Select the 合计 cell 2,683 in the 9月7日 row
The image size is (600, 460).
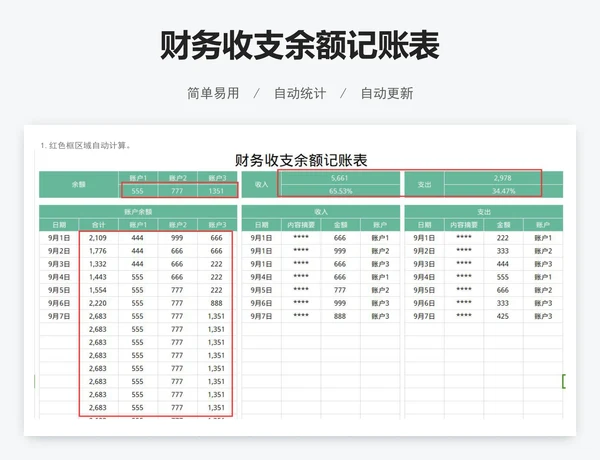tap(98, 316)
